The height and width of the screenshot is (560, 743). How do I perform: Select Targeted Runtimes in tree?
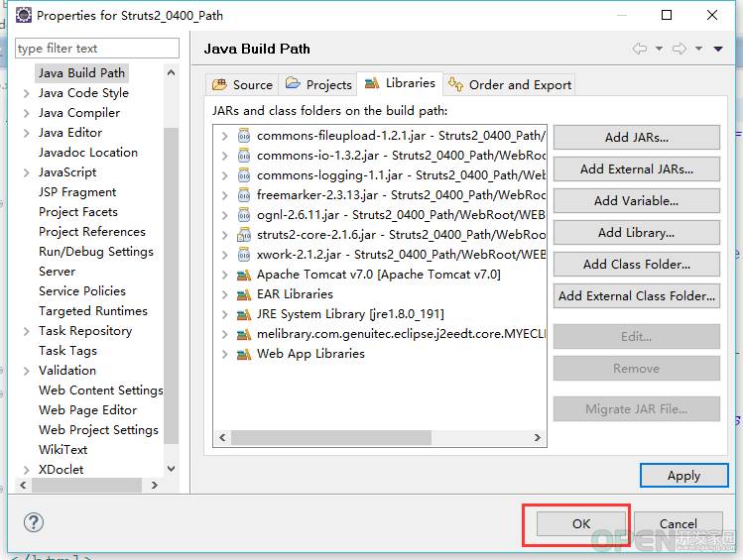pos(93,311)
